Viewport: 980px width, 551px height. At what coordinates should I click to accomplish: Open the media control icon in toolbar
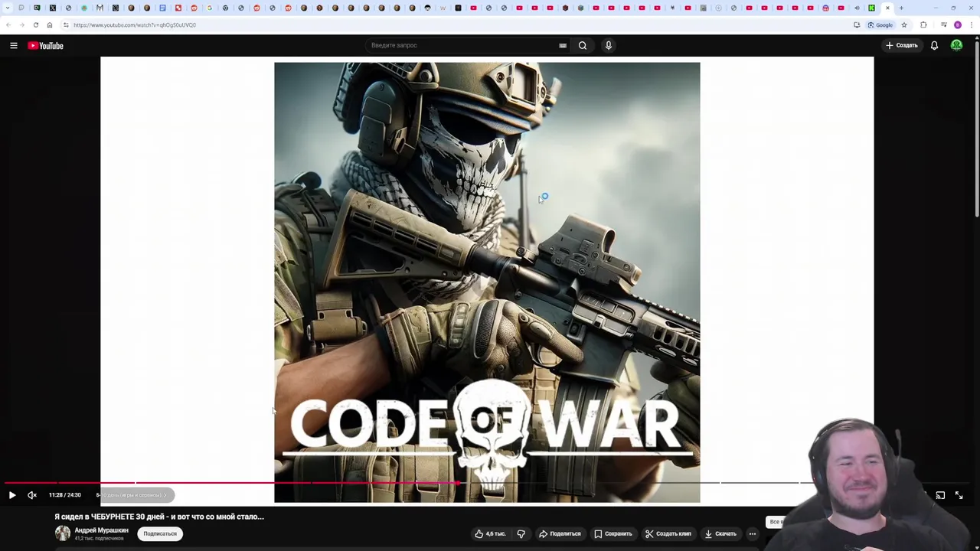click(x=944, y=24)
